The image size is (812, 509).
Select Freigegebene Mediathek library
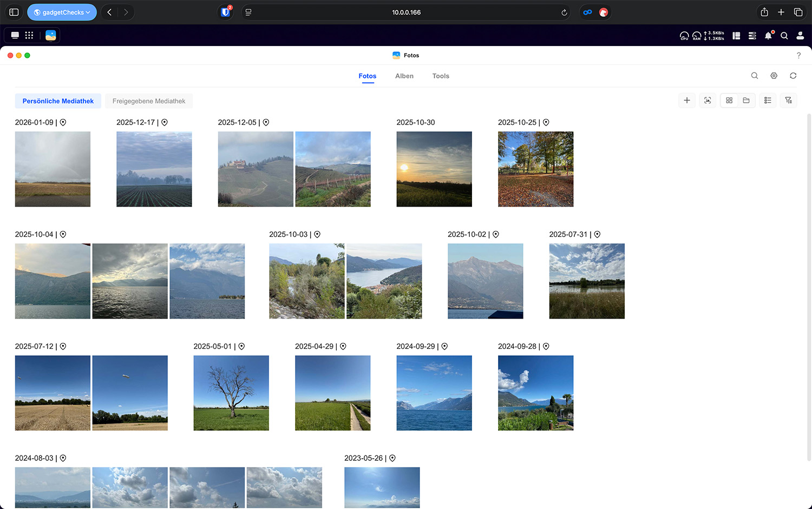point(149,101)
